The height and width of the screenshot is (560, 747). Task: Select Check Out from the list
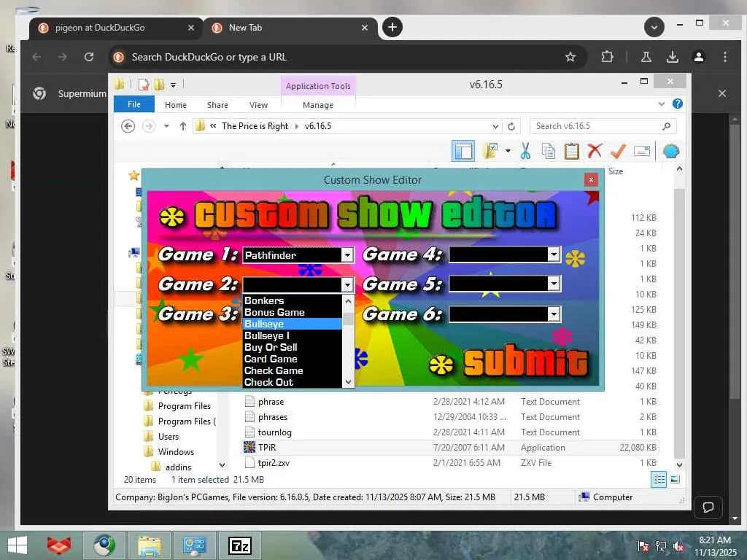(293, 382)
